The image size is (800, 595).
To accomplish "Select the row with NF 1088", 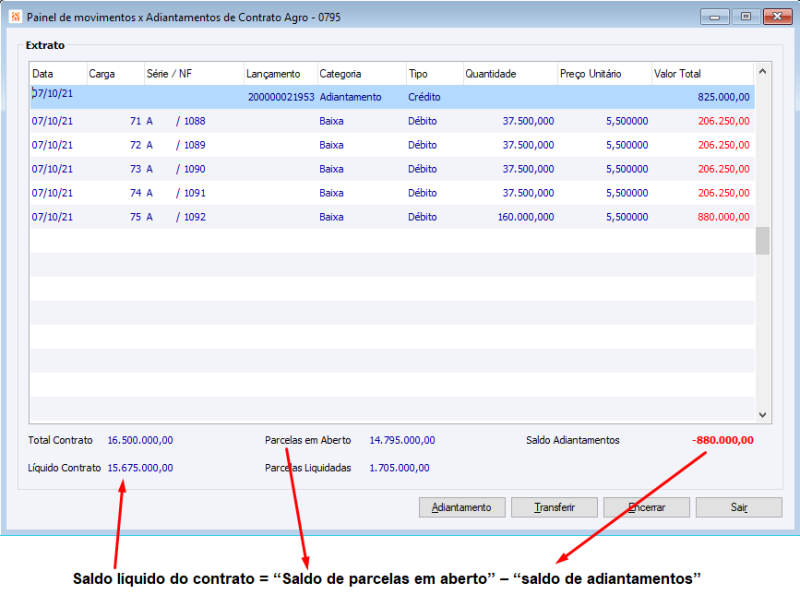I will pos(392,121).
